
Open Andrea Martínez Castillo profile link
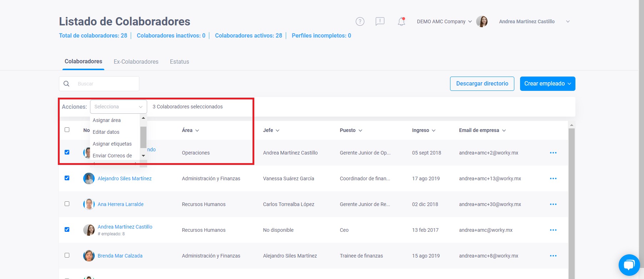(125, 227)
